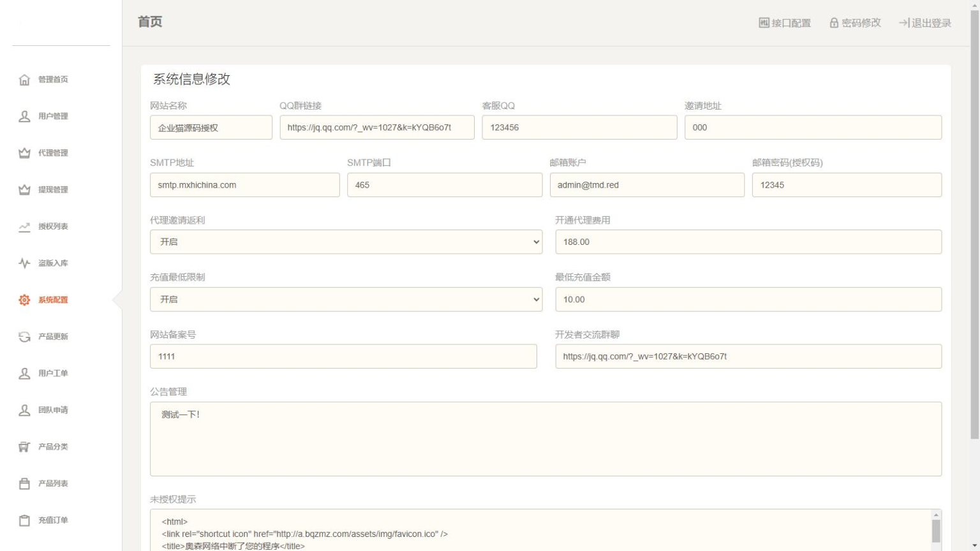Viewport: 980px width, 551px height.
Task: Open the 充值最低限制 dropdown
Action: (x=346, y=300)
